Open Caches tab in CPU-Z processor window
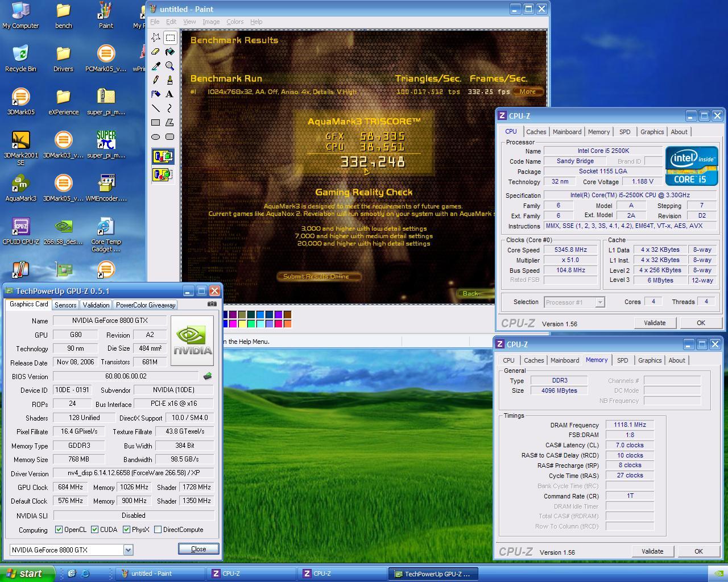Image resolution: width=728 pixels, height=582 pixels. (x=536, y=132)
